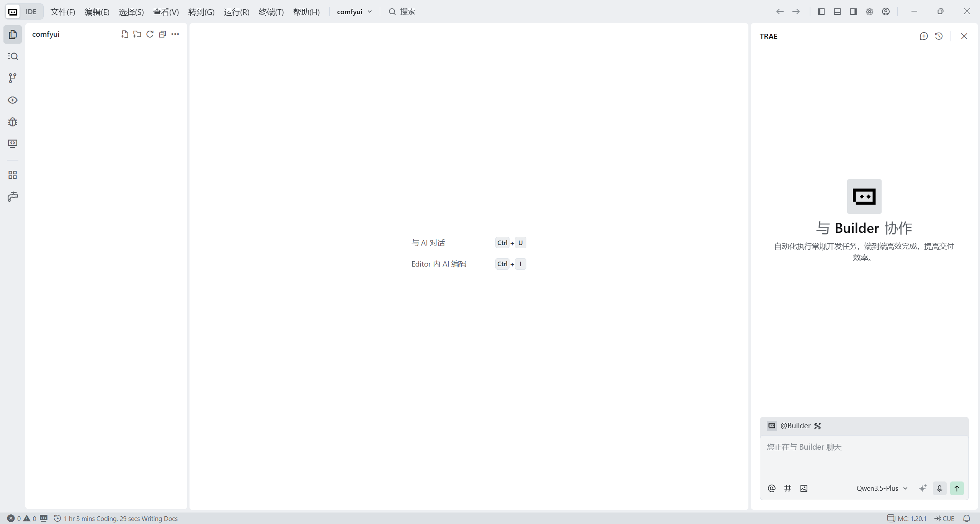The height and width of the screenshot is (524, 980).
Task: Open the Search sidebar icon
Action: click(x=13, y=56)
